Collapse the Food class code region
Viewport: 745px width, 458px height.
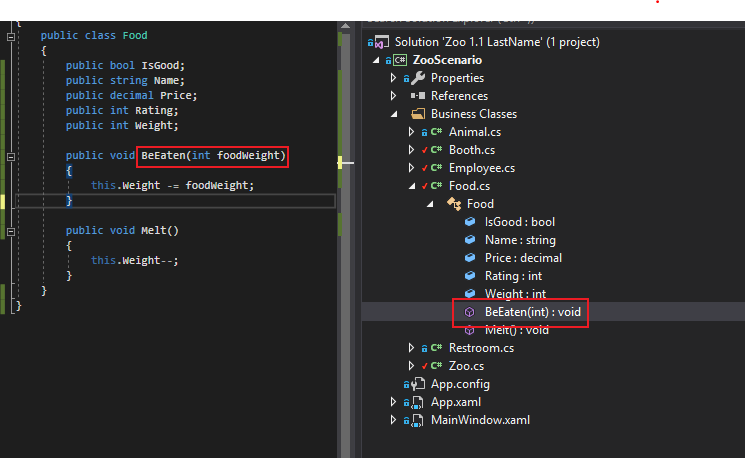tap(10, 36)
